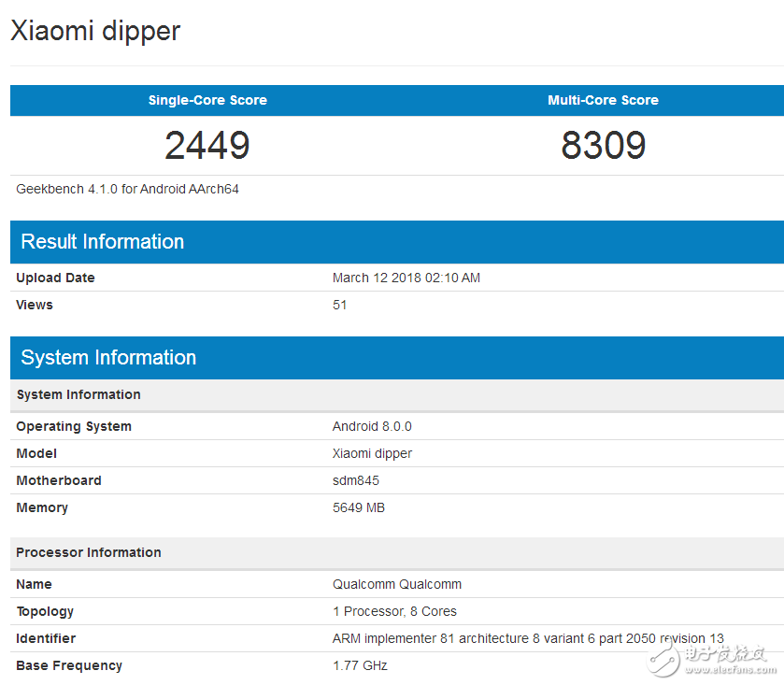Select the Multi-Core Score header

point(603,100)
